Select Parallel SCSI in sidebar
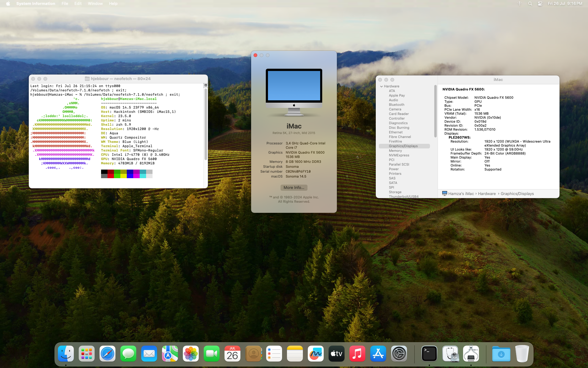The width and height of the screenshot is (588, 368). coord(399,165)
